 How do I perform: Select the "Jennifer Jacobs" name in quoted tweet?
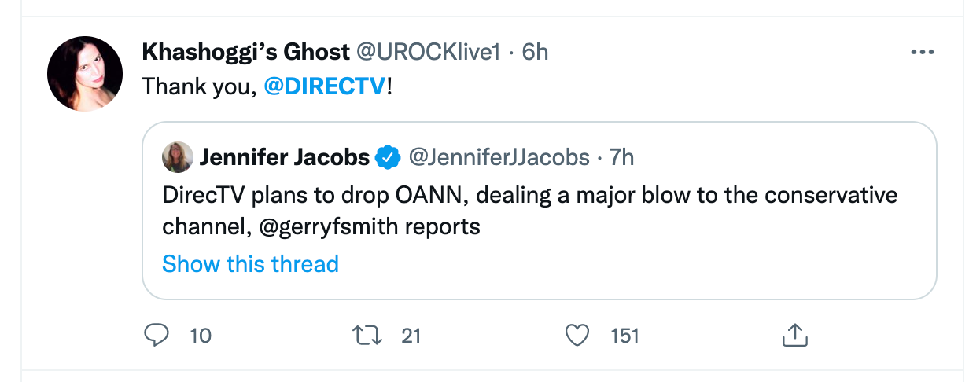pyautogui.click(x=284, y=157)
